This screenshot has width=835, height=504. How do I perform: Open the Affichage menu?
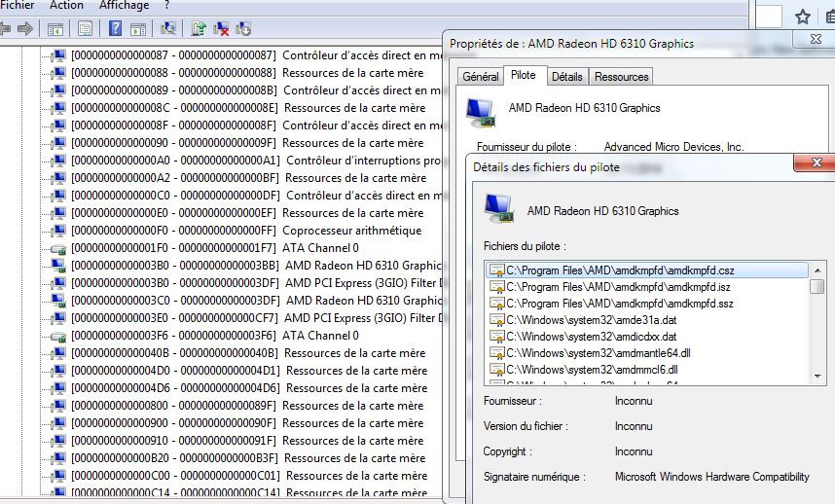click(x=124, y=5)
